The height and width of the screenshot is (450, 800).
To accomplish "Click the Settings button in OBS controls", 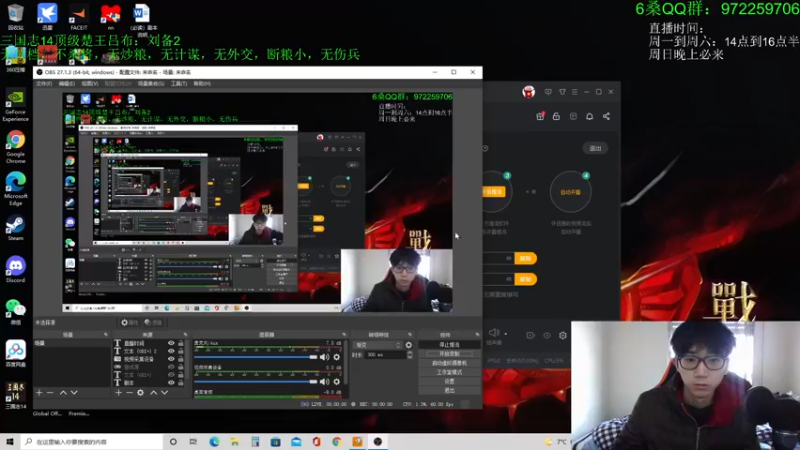I will pos(449,382).
